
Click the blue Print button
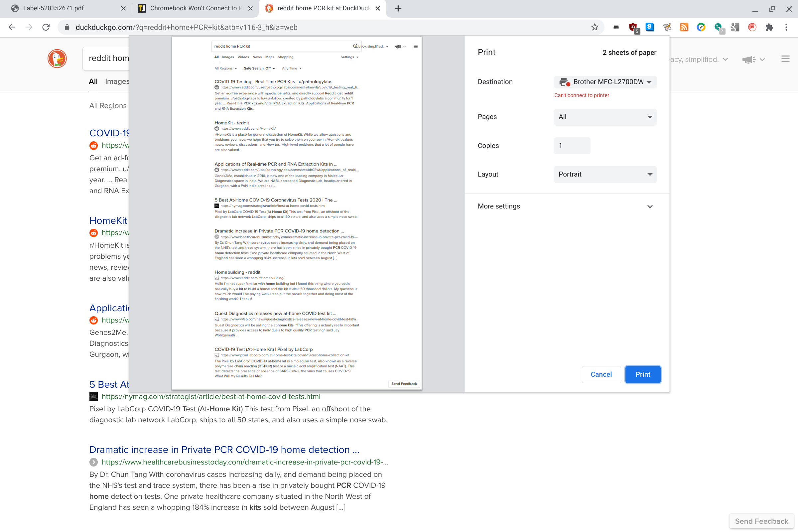pos(643,374)
